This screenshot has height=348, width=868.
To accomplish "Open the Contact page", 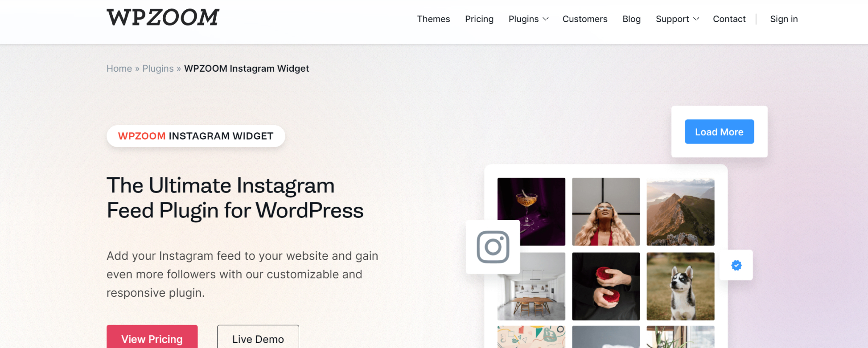I will (729, 19).
